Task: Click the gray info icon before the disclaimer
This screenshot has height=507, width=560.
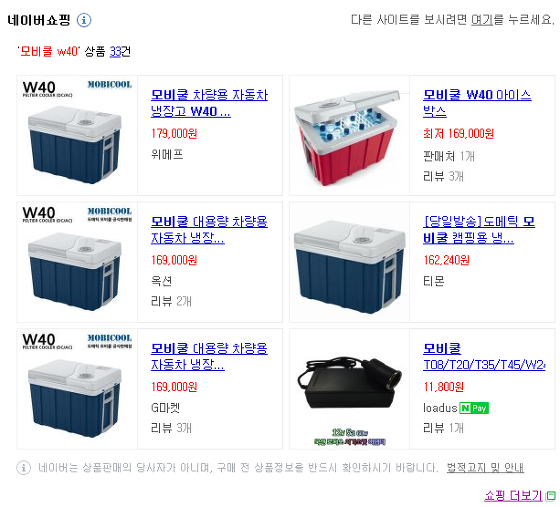Action: 24,467
